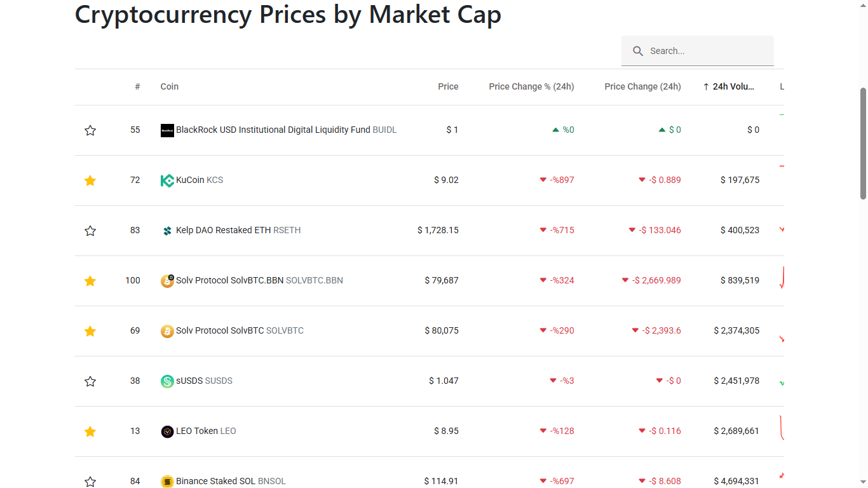Remove LEO Token from favorites star
The height and width of the screenshot is (488, 868).
(90, 431)
